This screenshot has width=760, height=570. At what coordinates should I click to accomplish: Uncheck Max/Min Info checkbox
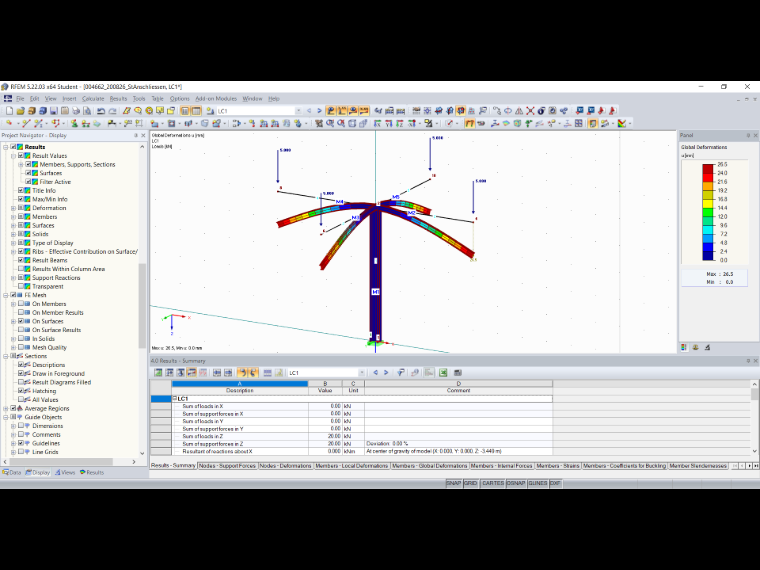point(21,199)
